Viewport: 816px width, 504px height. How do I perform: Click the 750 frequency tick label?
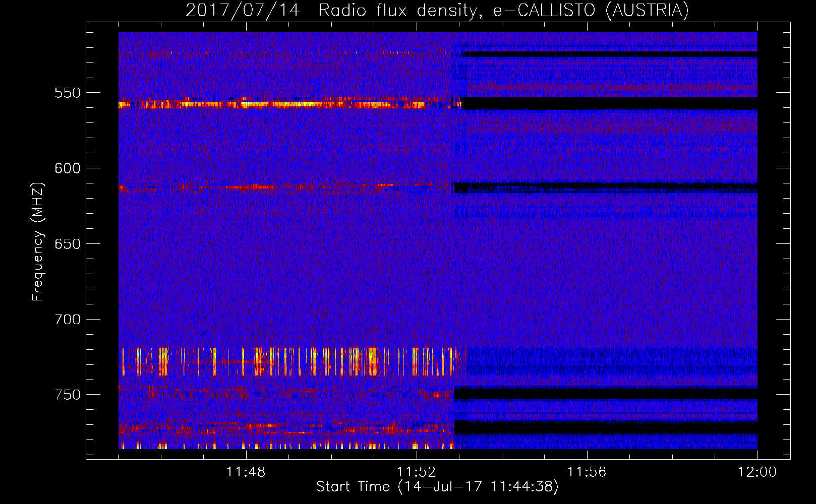(x=68, y=395)
